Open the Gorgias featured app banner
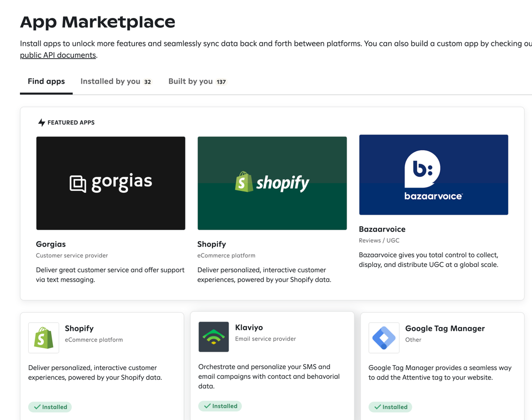 [x=110, y=183]
